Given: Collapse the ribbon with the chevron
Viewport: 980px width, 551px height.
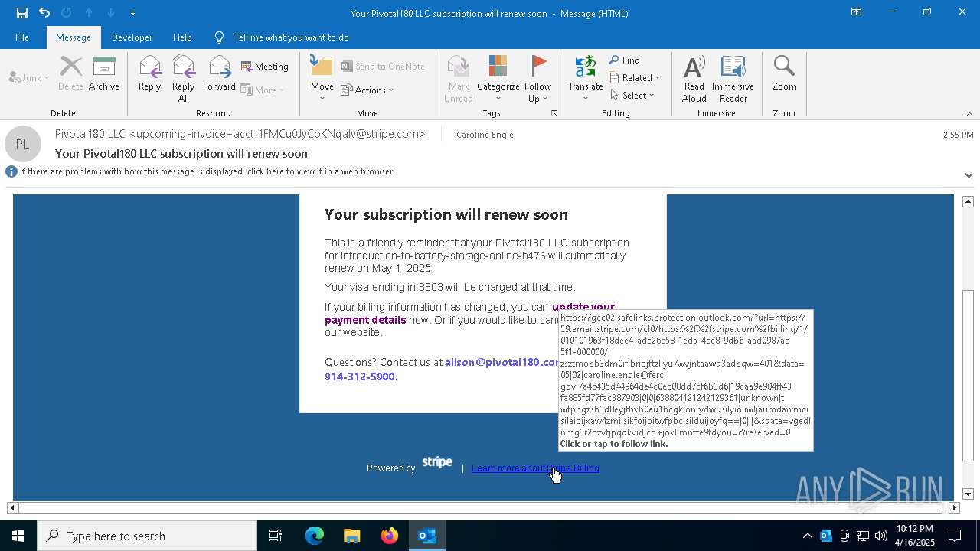Looking at the screenshot, I should tap(969, 114).
